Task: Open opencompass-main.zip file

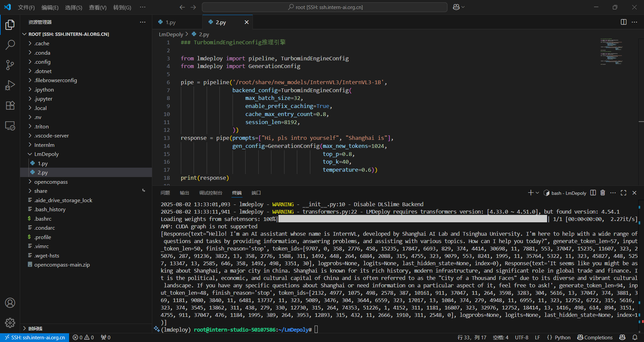Action: [86, 265]
